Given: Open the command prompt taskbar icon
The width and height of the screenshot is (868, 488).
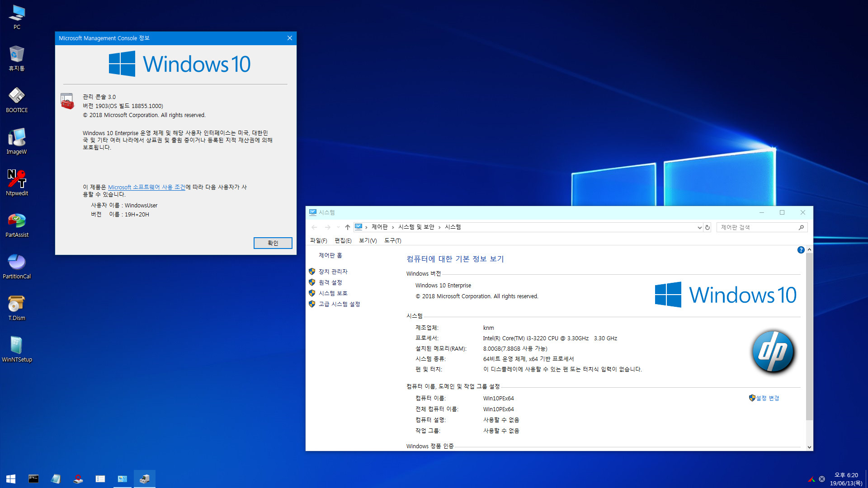Looking at the screenshot, I should click(33, 479).
